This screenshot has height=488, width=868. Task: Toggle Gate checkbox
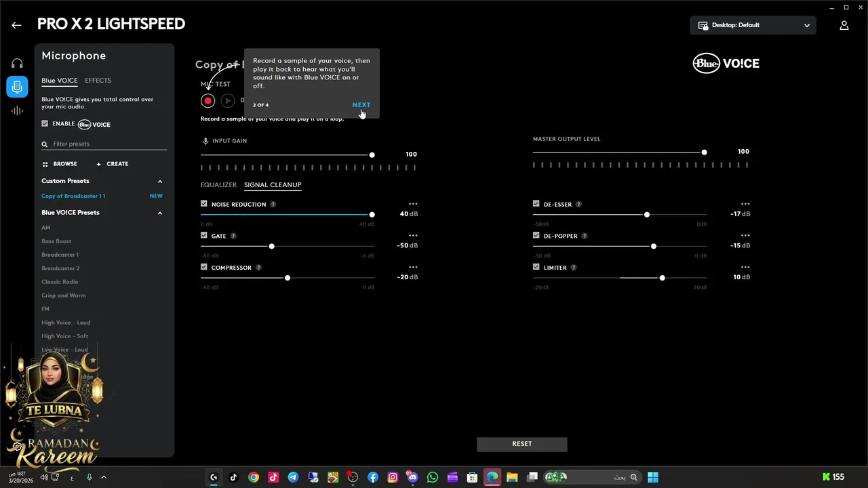pos(204,235)
